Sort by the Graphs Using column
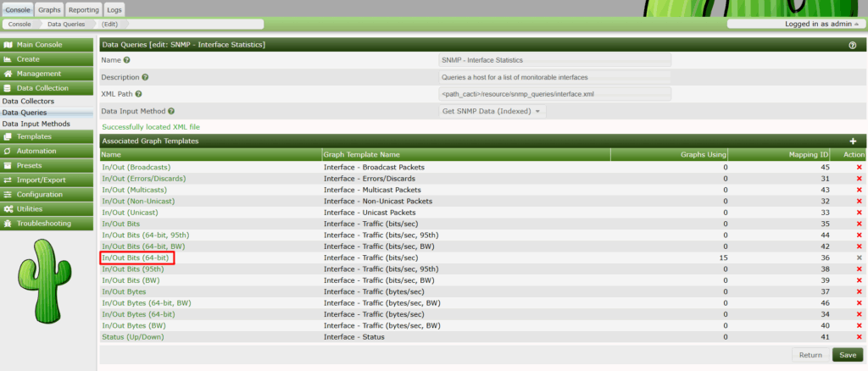 pyautogui.click(x=670, y=154)
